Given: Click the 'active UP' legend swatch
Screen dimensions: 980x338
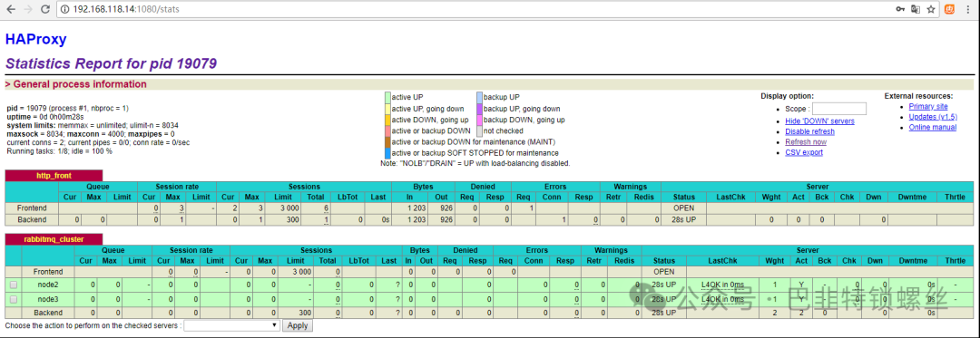Looking at the screenshot, I should tap(387, 97).
